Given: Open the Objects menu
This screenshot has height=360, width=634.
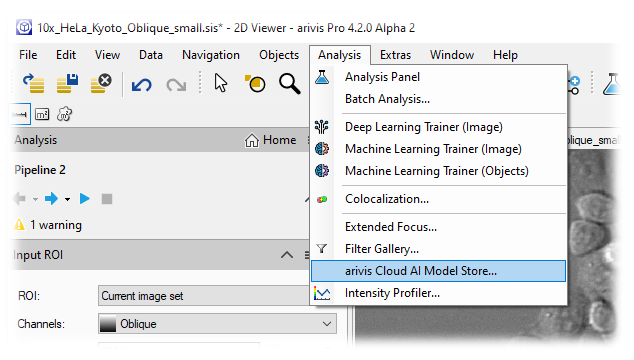Looking at the screenshot, I should pyautogui.click(x=279, y=55).
